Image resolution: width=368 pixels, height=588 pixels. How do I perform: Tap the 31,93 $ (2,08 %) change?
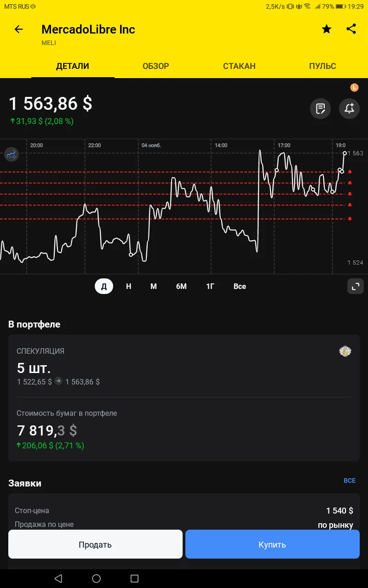42,121
